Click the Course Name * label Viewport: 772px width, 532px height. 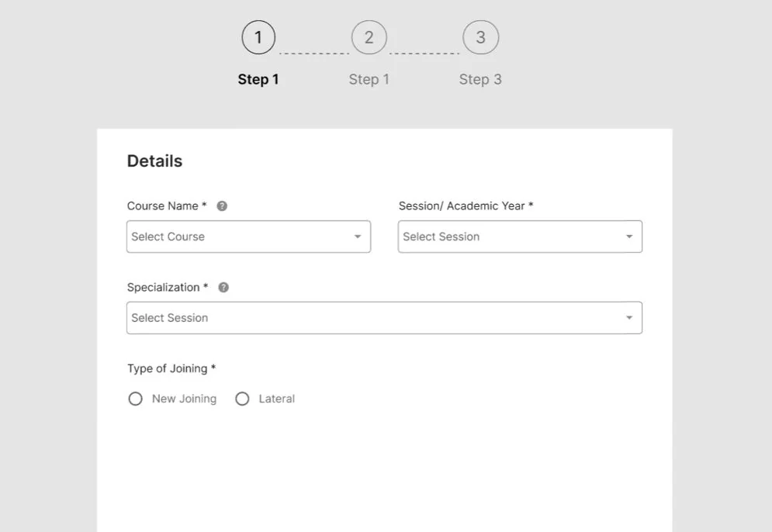167,206
